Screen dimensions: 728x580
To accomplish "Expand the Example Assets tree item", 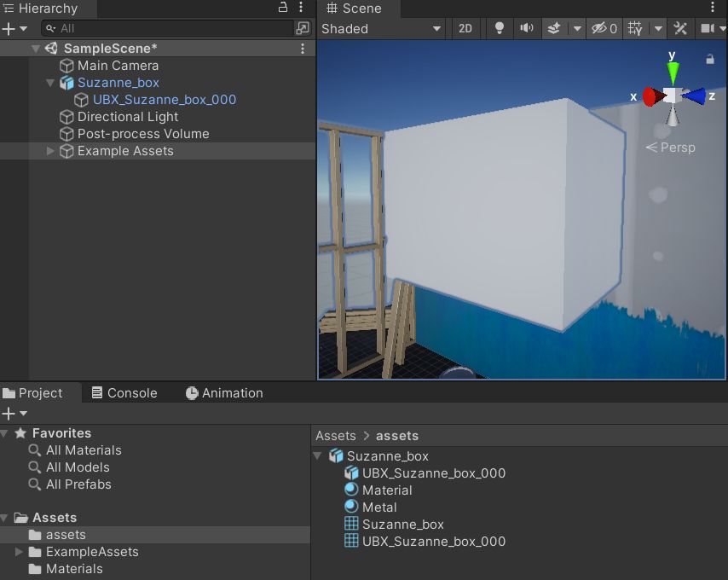I will click(49, 151).
